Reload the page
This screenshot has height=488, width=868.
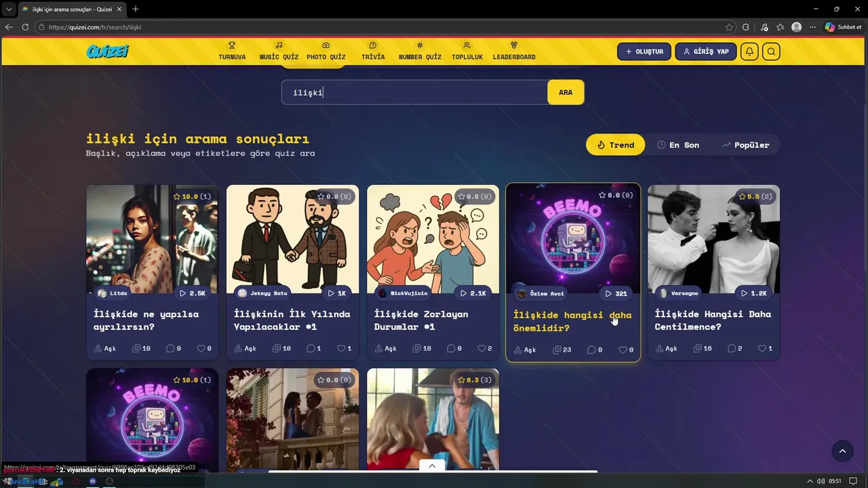coord(25,27)
